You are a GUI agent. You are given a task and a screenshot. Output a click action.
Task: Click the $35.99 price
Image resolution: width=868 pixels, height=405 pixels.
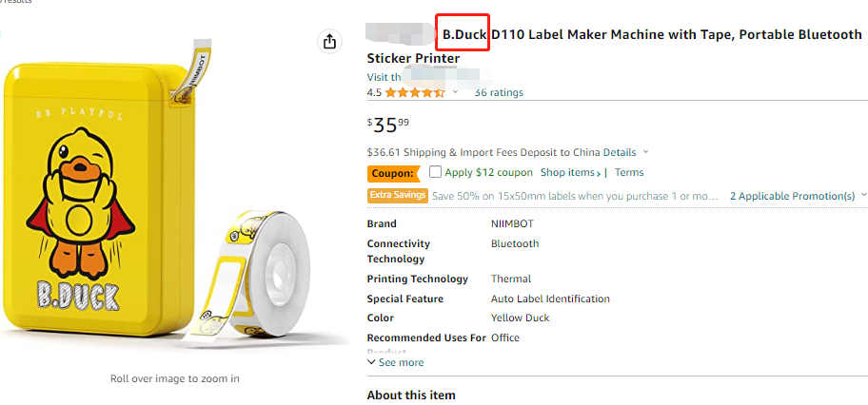coord(388,125)
